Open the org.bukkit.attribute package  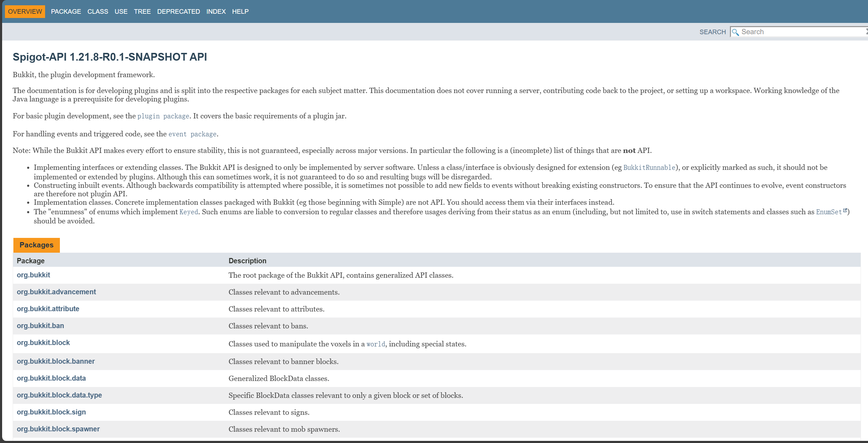[48, 309]
